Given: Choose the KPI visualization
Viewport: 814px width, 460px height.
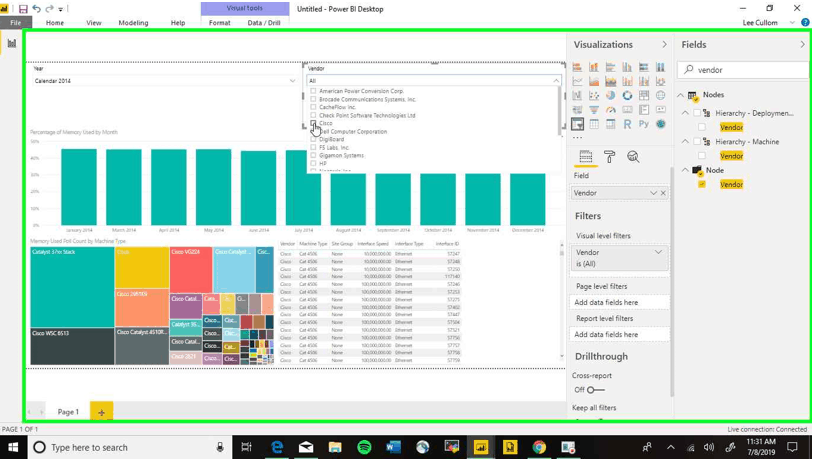Looking at the screenshot, I should (x=660, y=110).
